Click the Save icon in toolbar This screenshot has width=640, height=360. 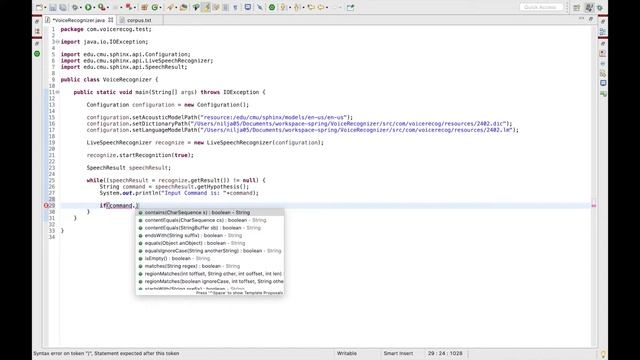53,7
